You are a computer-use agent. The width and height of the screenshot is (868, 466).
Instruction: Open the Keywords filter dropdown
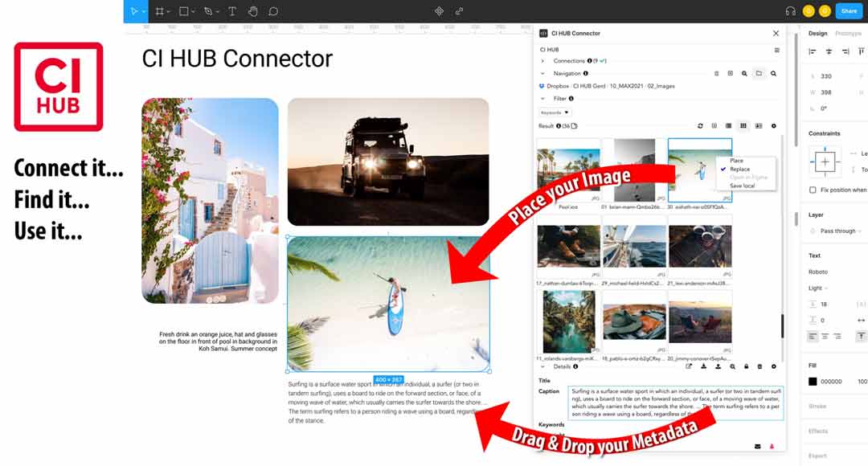[555, 112]
